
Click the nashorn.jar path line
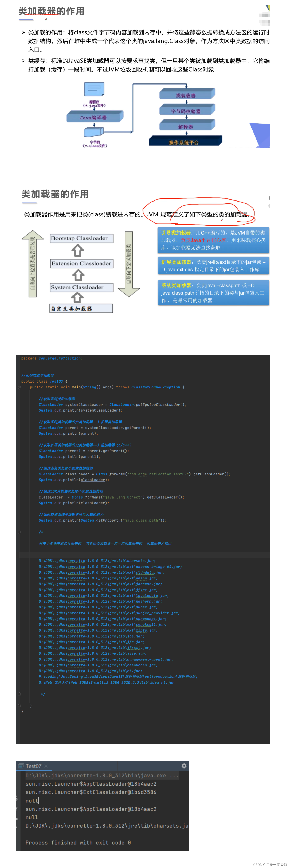(x=100, y=602)
